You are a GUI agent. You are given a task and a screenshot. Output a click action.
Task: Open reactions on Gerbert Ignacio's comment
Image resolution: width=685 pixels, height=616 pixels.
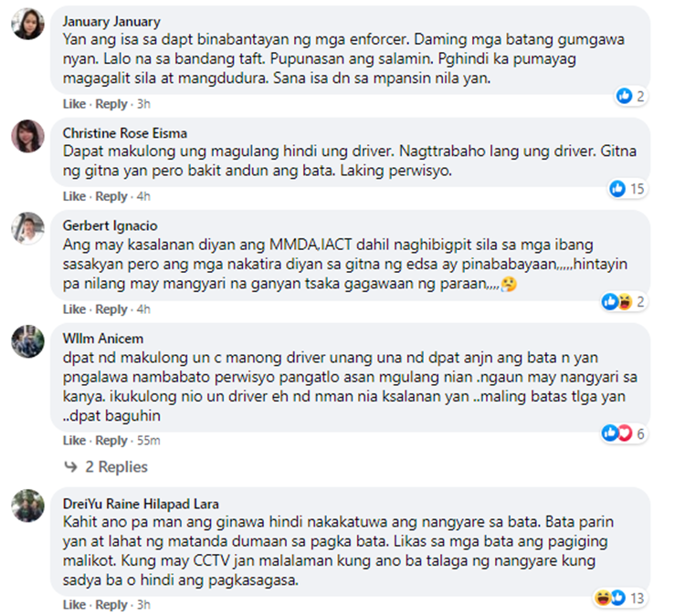(x=624, y=302)
